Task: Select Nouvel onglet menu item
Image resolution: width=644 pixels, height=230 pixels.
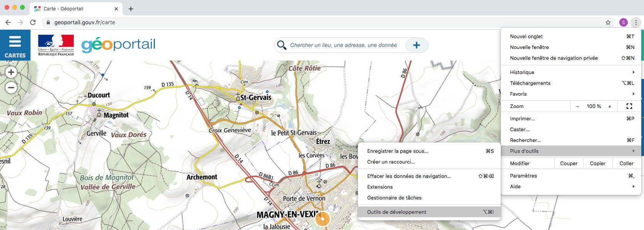Action: [x=571, y=36]
